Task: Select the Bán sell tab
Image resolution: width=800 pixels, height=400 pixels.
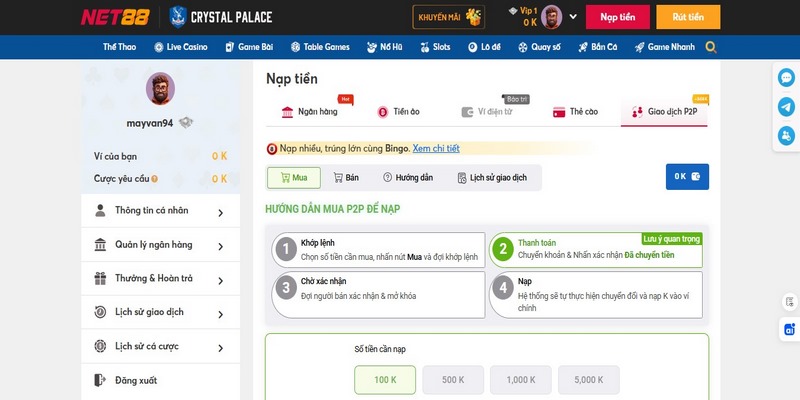Action: click(x=346, y=178)
